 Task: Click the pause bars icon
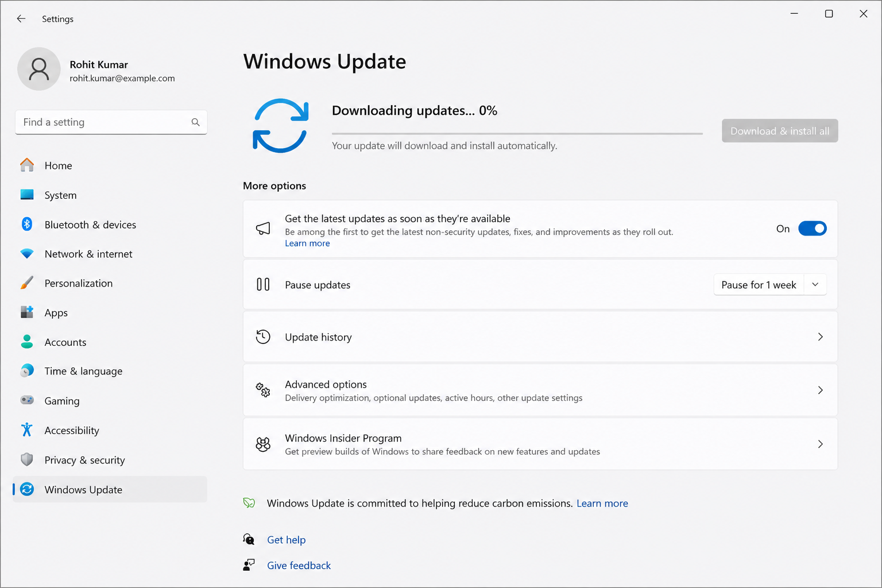pyautogui.click(x=263, y=284)
